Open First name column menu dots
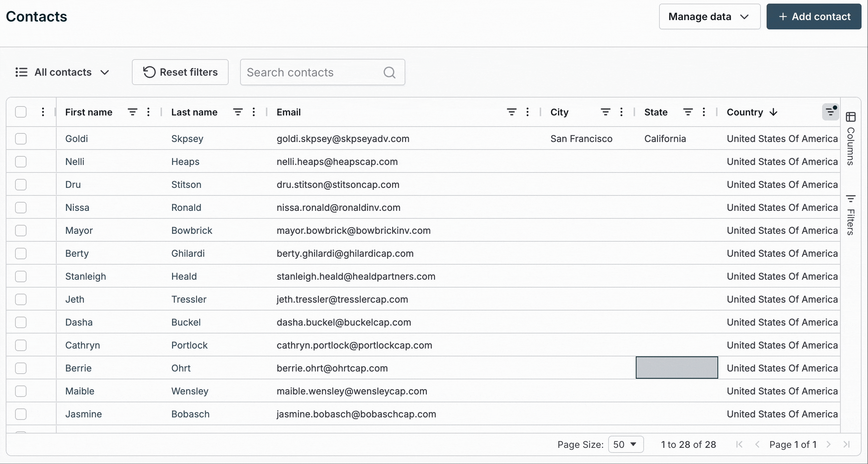 [x=148, y=112]
